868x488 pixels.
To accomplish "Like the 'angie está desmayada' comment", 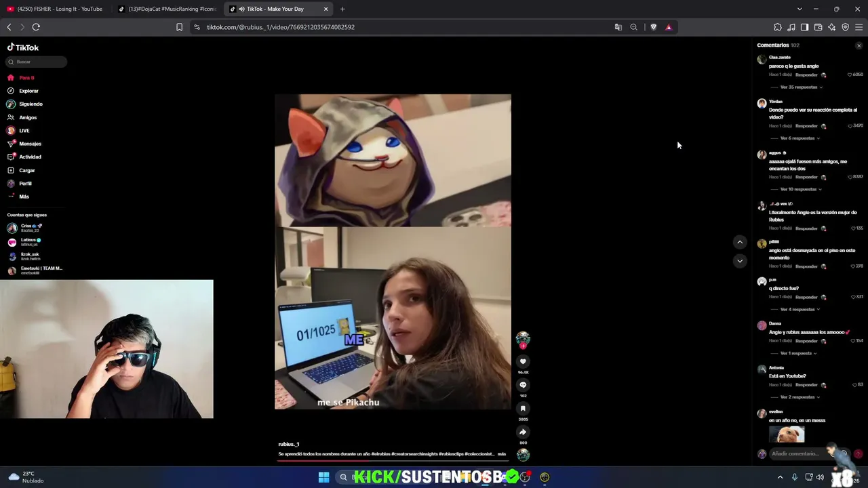I will click(x=852, y=266).
